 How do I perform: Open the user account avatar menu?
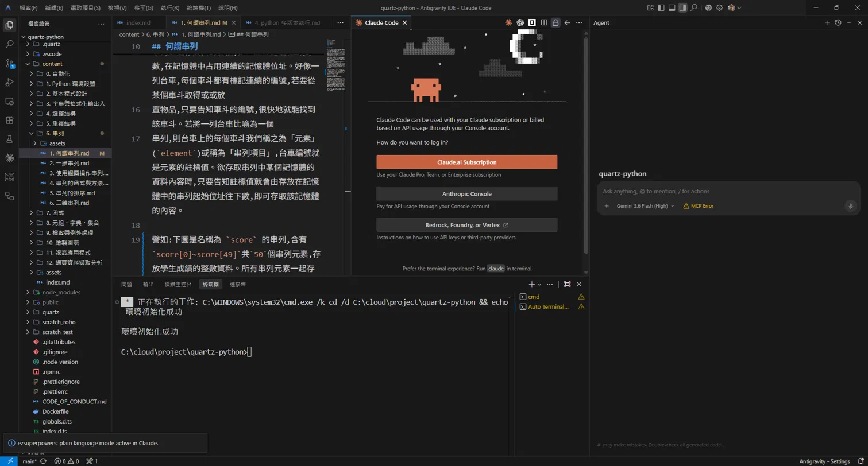click(734, 8)
